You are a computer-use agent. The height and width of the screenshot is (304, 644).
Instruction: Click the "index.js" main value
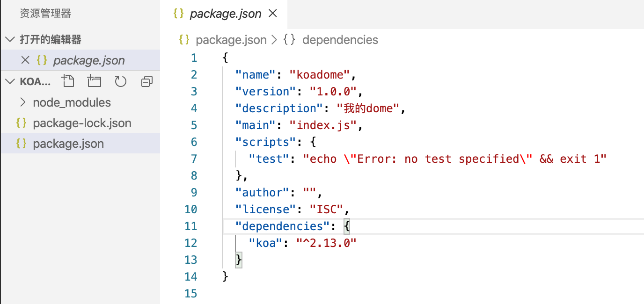pyautogui.click(x=323, y=125)
